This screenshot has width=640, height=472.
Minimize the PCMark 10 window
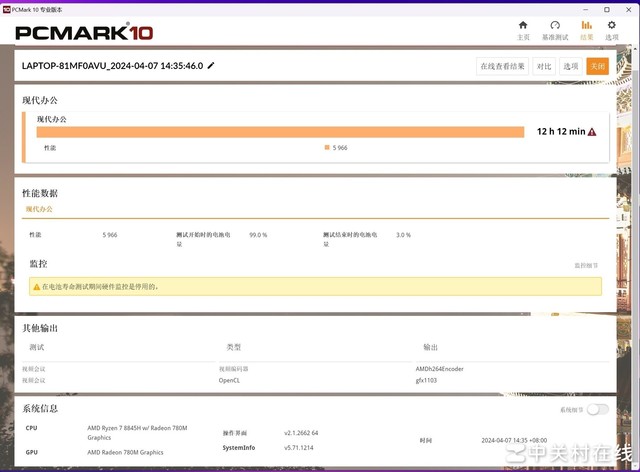pyautogui.click(x=586, y=9)
